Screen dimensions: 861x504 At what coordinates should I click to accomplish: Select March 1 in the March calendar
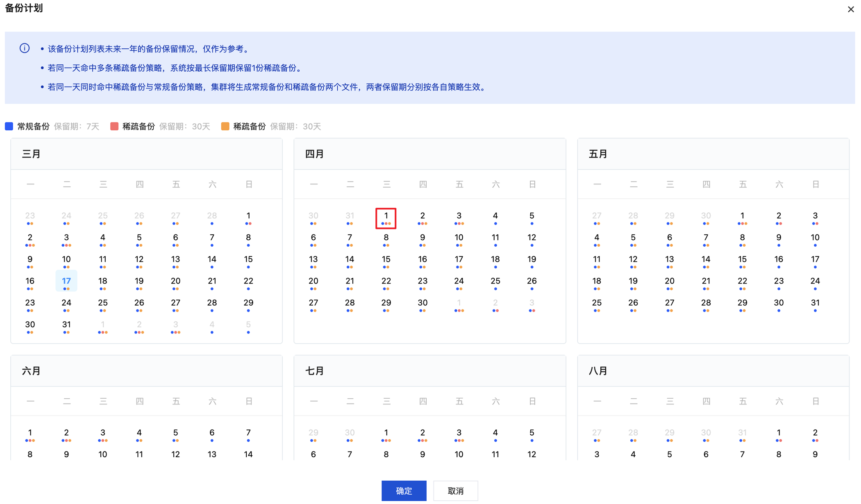click(x=248, y=216)
